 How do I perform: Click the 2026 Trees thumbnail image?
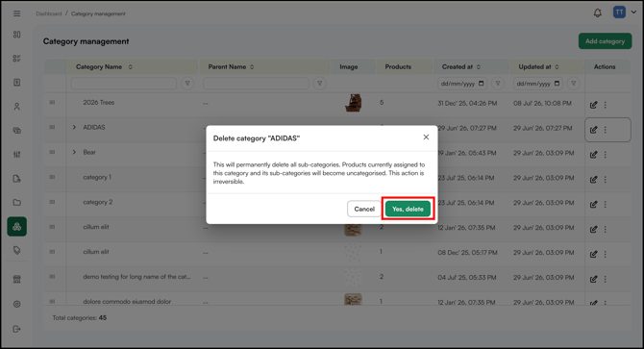coord(353,103)
